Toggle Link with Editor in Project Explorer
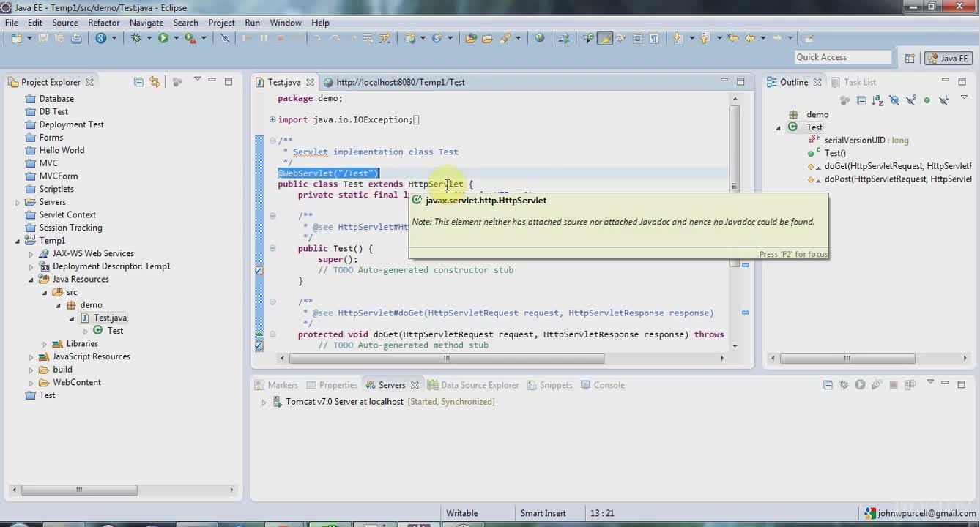980x527 pixels. pos(155,82)
